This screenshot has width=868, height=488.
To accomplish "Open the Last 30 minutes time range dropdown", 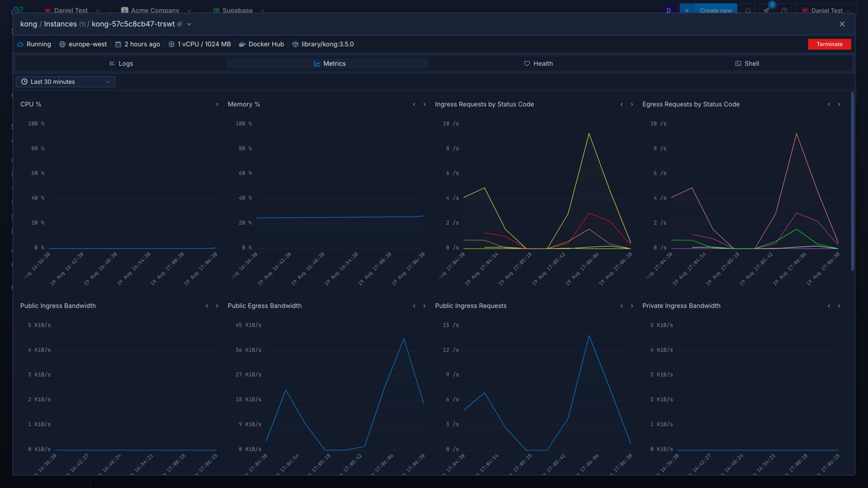I will (x=66, y=82).
